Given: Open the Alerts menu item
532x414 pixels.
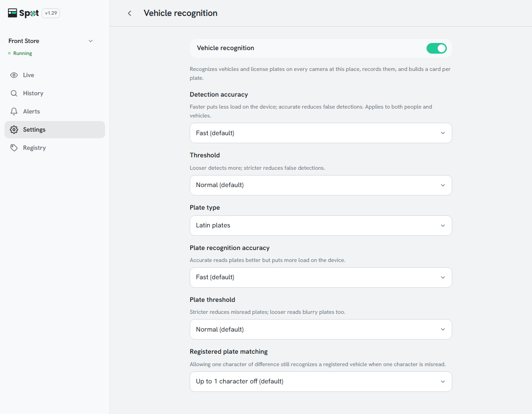Looking at the screenshot, I should tap(55, 112).
